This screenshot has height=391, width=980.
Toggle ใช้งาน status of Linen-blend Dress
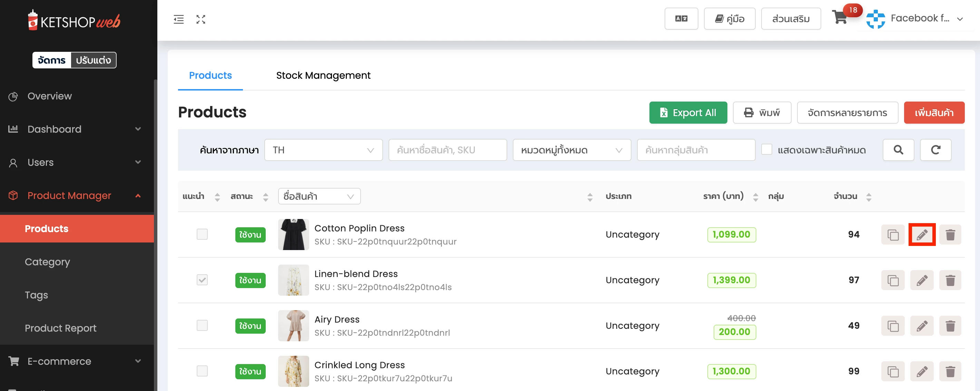tap(250, 280)
